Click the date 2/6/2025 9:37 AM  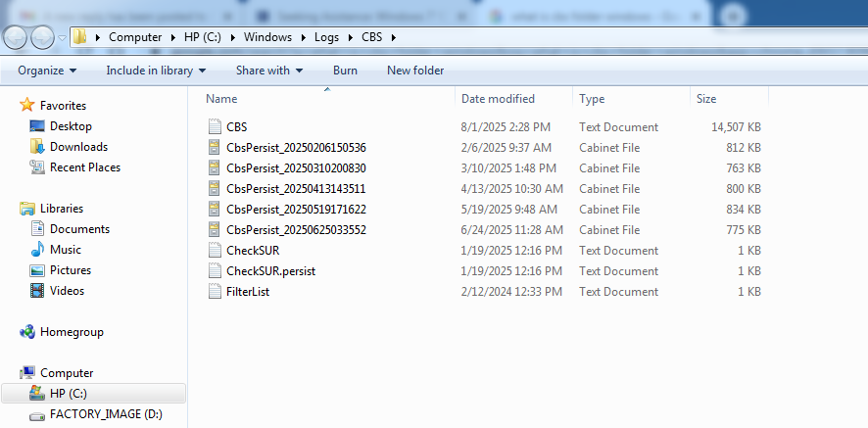[x=506, y=147]
